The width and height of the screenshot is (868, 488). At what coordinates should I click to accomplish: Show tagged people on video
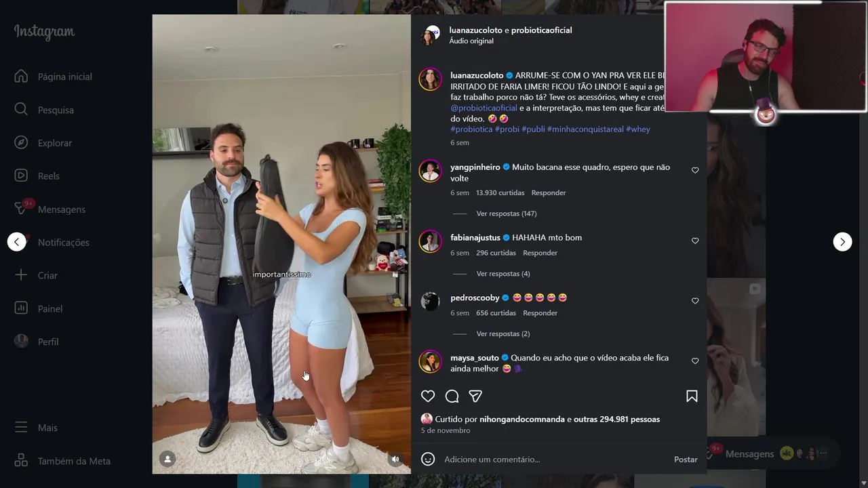tap(167, 459)
